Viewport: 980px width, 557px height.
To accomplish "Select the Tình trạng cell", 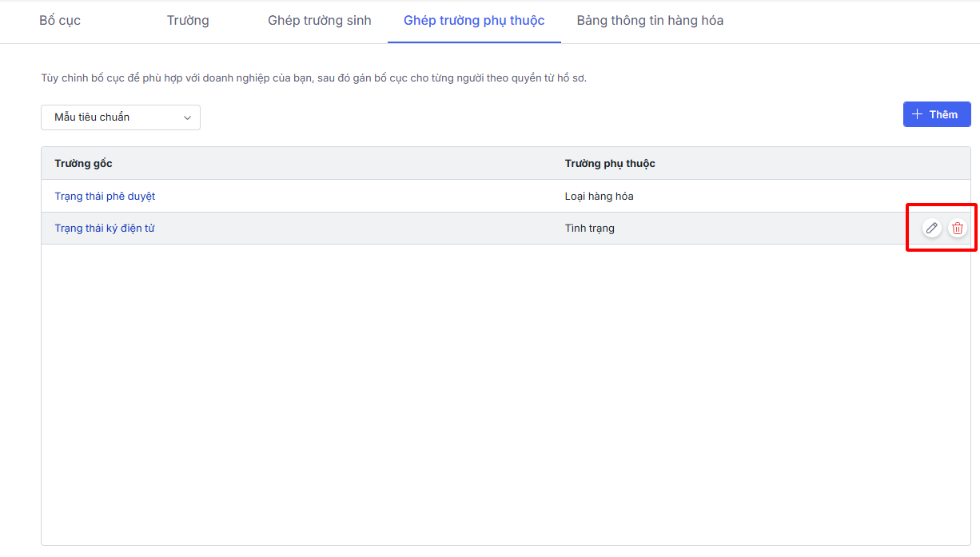I will pyautogui.click(x=589, y=229).
